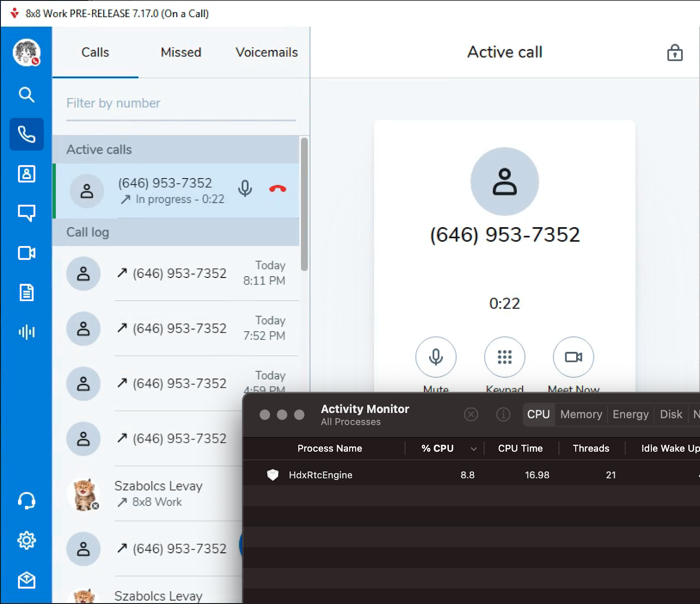Click the large contact avatar in Active call
This screenshot has width=700, height=604.
click(x=504, y=181)
